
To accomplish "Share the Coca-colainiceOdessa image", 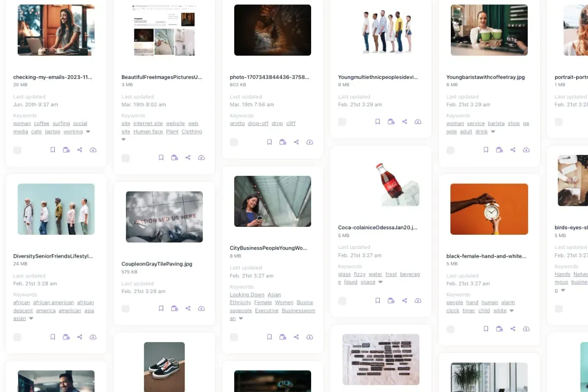I will point(405,301).
